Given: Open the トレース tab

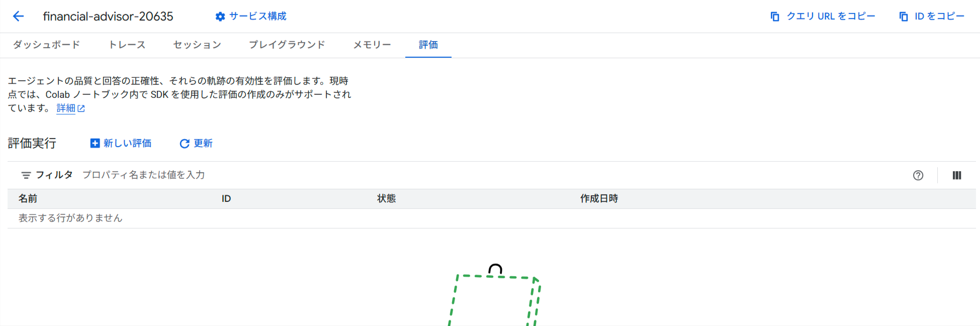Looking at the screenshot, I should point(127,45).
